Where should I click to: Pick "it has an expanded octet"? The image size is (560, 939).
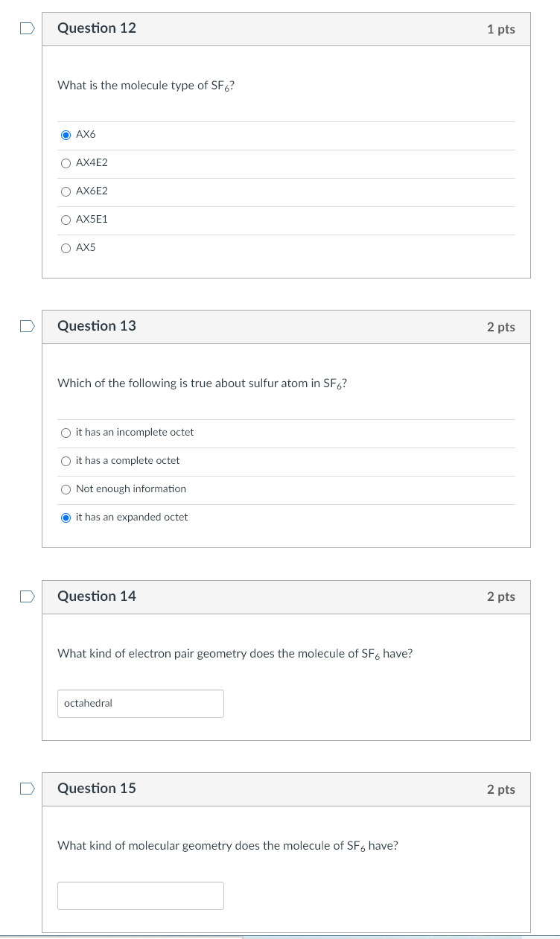click(x=66, y=518)
